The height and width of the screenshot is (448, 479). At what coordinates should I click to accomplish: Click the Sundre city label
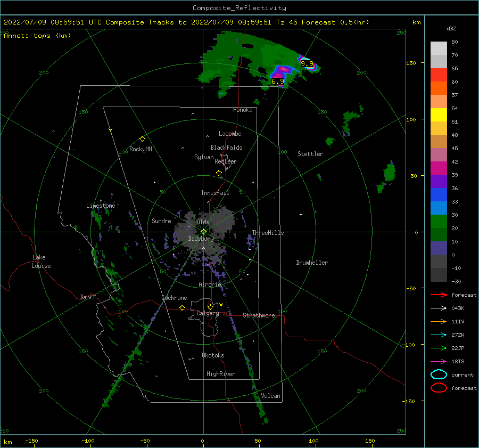click(161, 221)
